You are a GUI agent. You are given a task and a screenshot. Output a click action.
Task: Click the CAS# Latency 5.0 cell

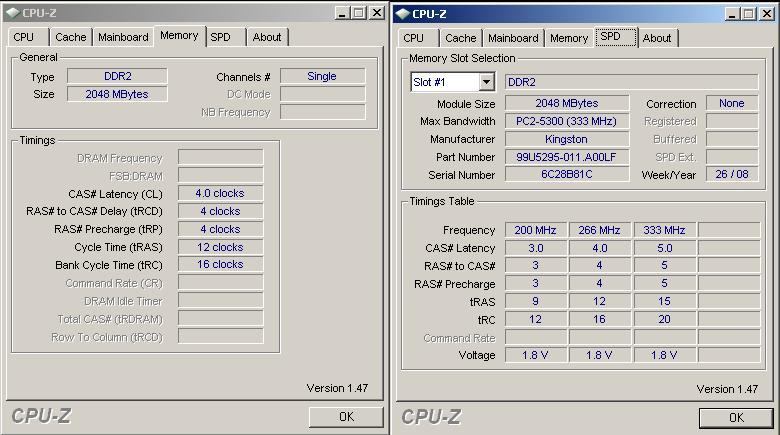click(x=665, y=248)
